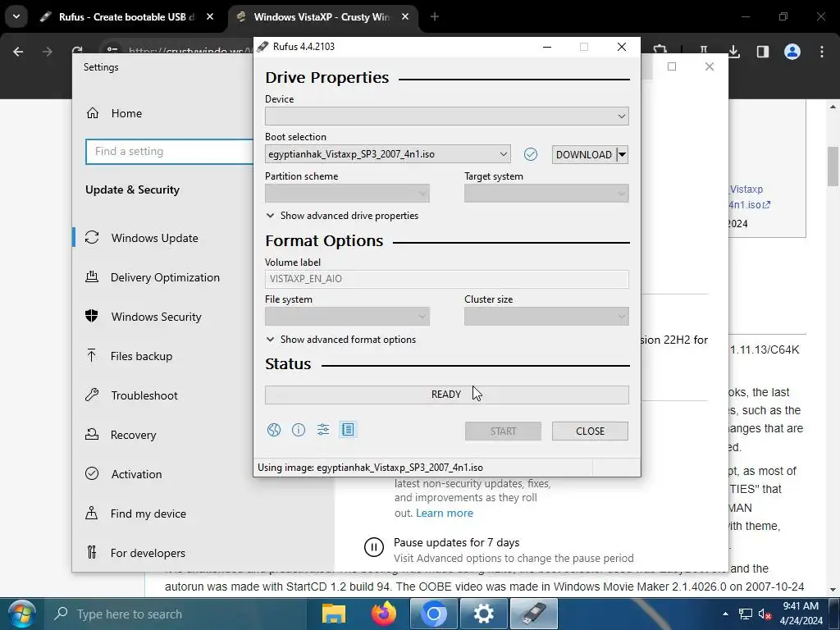Screen dimensions: 840x630
Task: Open File Explorer from taskbar
Action: click(333, 614)
